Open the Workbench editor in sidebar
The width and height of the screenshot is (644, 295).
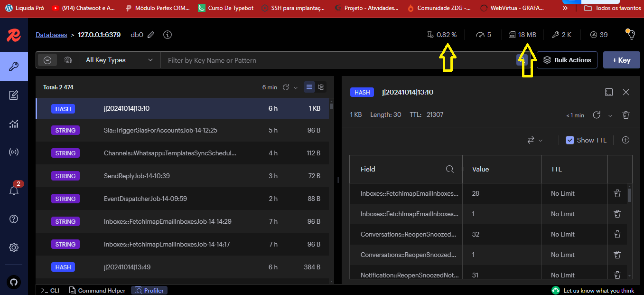point(14,95)
